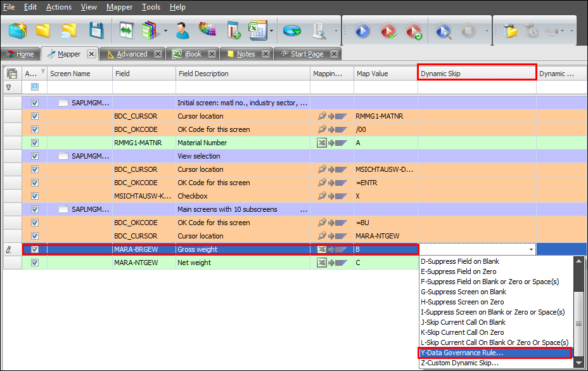Image resolution: width=588 pixels, height=371 pixels.
Task: Click the color palette toolbar icon
Action: (x=208, y=30)
